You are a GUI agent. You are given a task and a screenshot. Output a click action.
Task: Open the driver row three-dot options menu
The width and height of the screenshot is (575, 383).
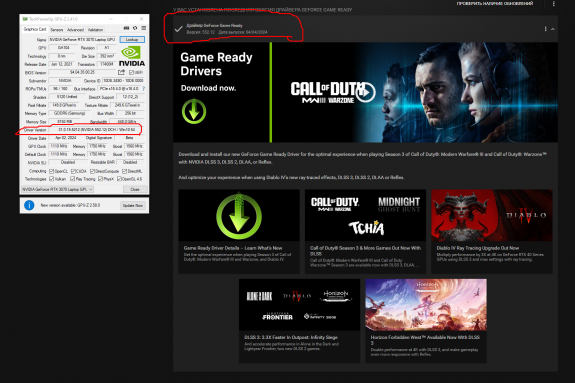point(545,29)
